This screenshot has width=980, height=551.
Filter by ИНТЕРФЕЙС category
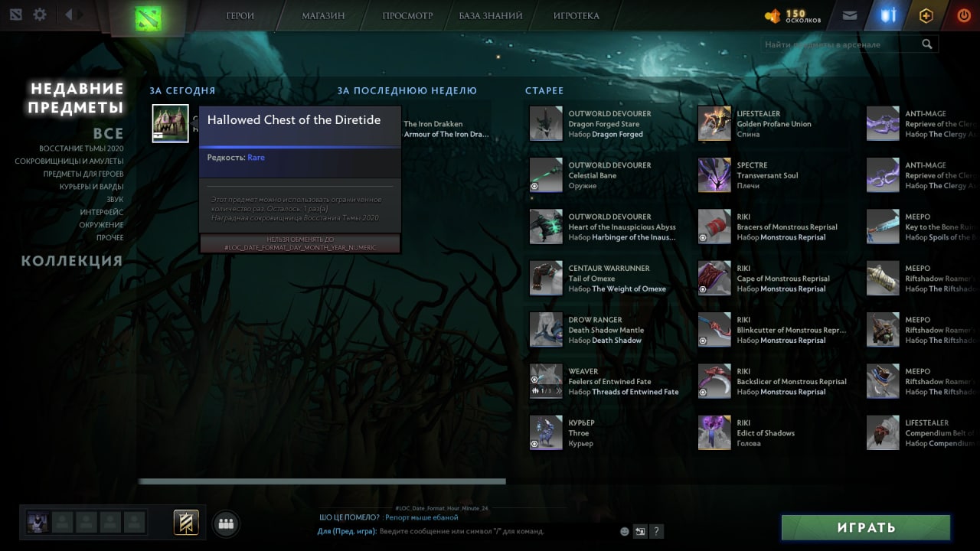(102, 212)
